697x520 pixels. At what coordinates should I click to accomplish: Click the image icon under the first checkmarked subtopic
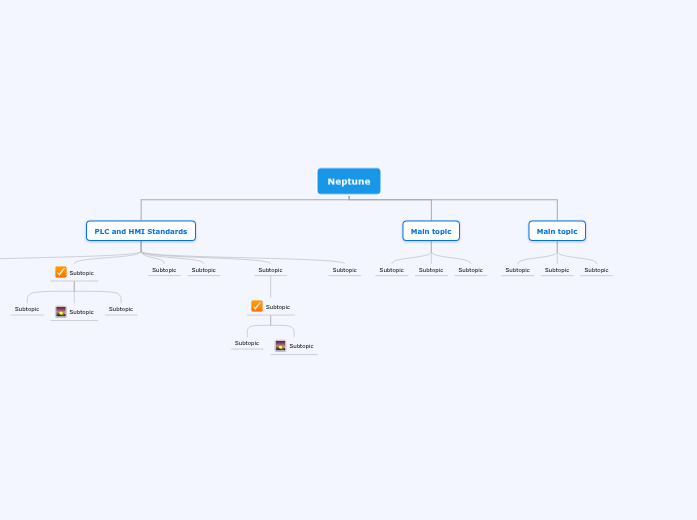tap(61, 312)
